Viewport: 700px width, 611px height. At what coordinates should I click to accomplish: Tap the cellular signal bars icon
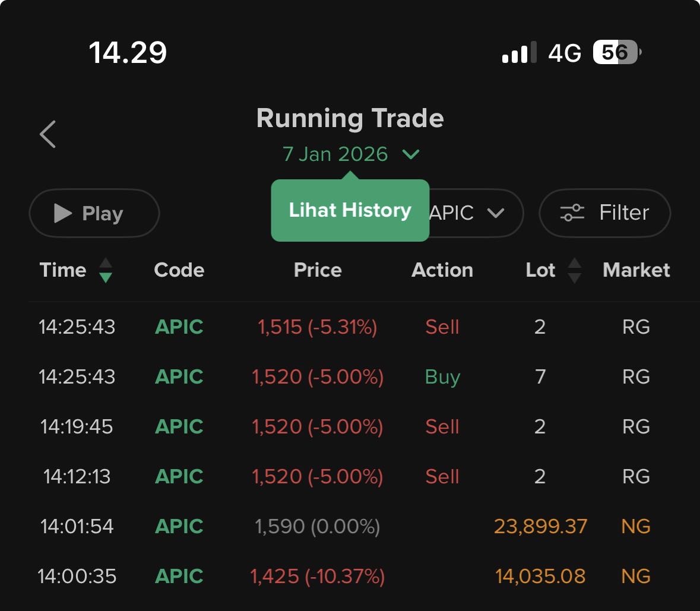click(518, 53)
